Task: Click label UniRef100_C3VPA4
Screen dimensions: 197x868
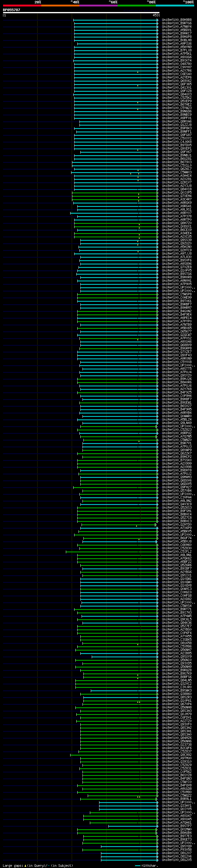Action: (177, 497)
